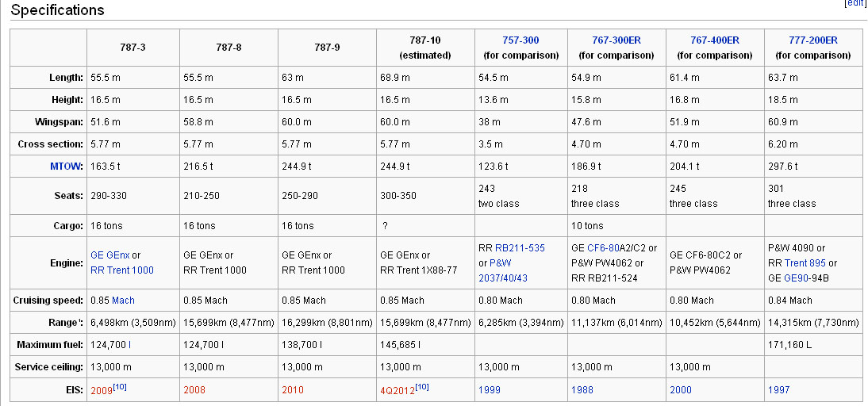Open the CF6-80 engine link
868x406 pixels.
click(x=603, y=248)
